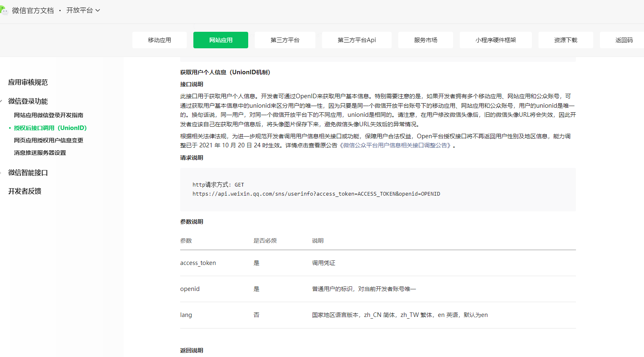Click the WeChat logo icon

pos(4,10)
